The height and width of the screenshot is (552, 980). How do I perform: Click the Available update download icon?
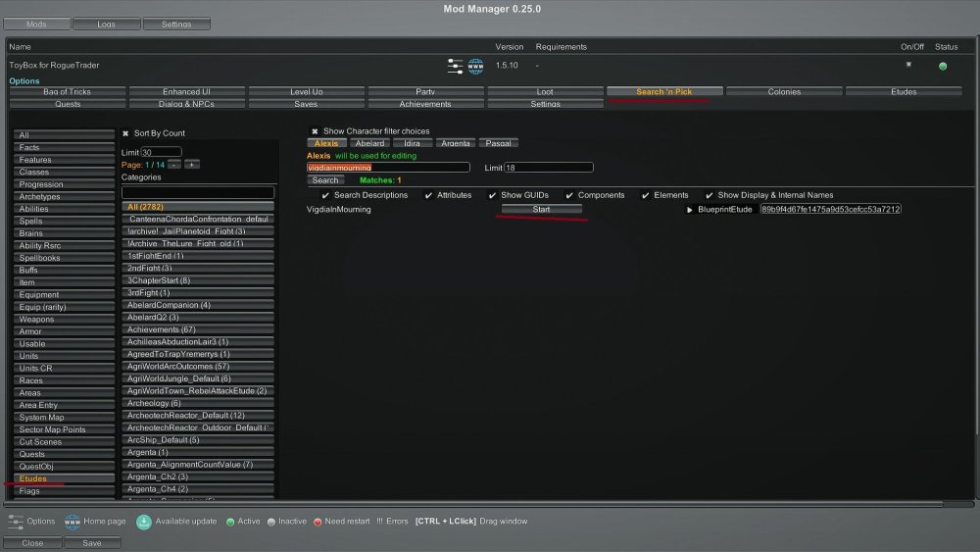click(x=143, y=521)
